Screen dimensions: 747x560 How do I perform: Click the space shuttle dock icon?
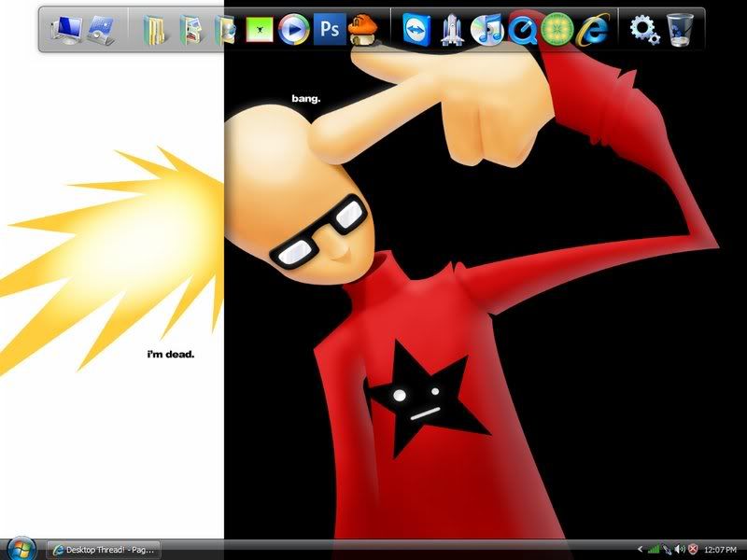point(451,30)
